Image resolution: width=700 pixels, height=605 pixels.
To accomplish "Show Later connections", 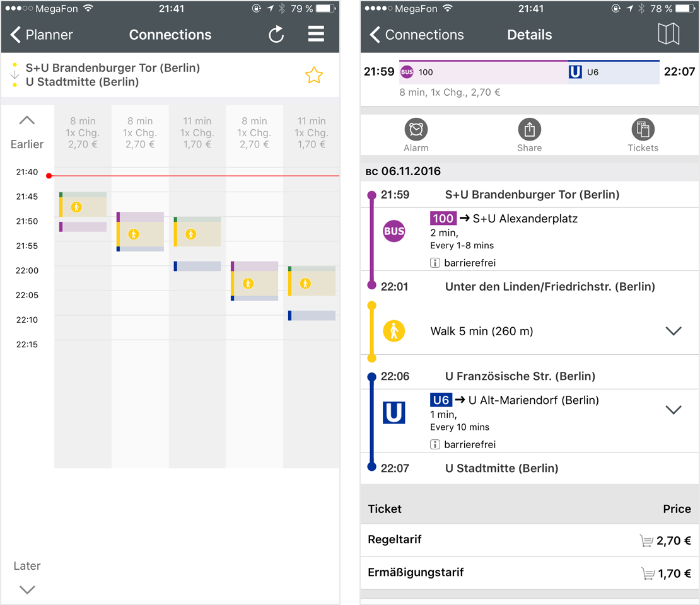I will click(x=26, y=577).
